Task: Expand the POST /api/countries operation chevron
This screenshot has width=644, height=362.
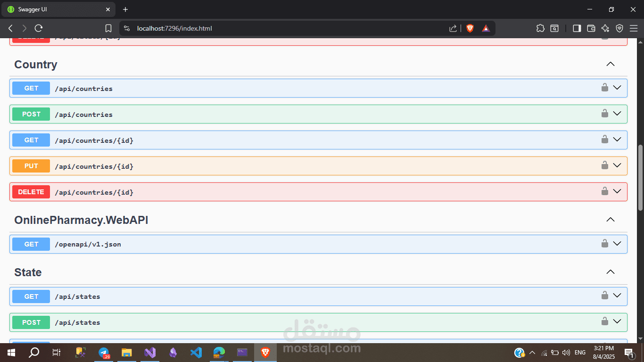Action: pos(617,113)
